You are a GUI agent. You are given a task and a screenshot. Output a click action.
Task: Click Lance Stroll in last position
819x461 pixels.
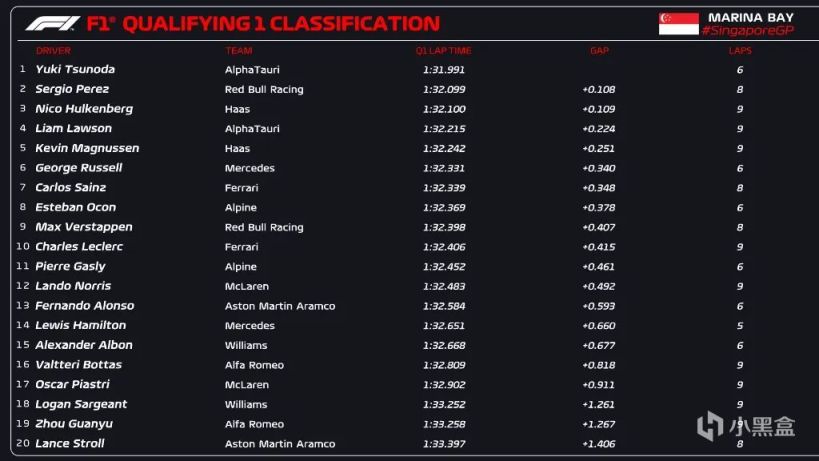69,443
